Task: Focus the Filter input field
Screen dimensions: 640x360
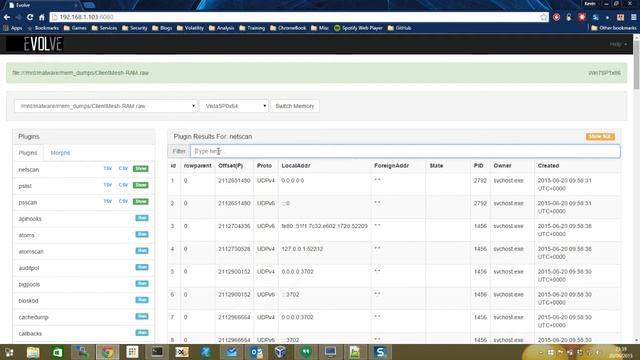Action: click(x=405, y=151)
